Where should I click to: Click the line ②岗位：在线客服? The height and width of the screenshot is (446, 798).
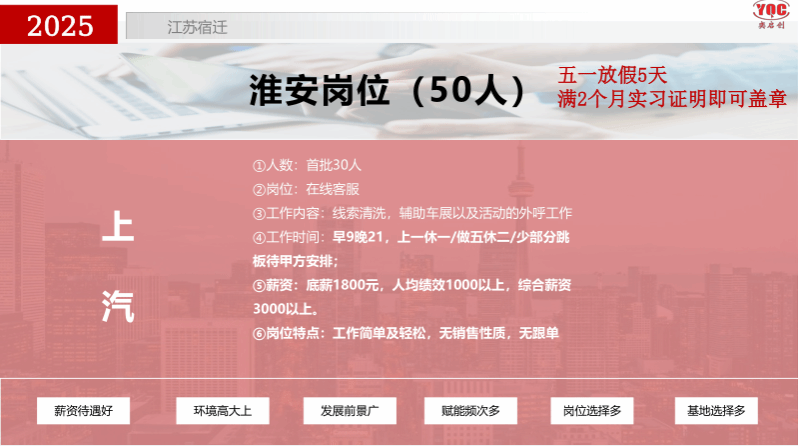tap(306, 189)
